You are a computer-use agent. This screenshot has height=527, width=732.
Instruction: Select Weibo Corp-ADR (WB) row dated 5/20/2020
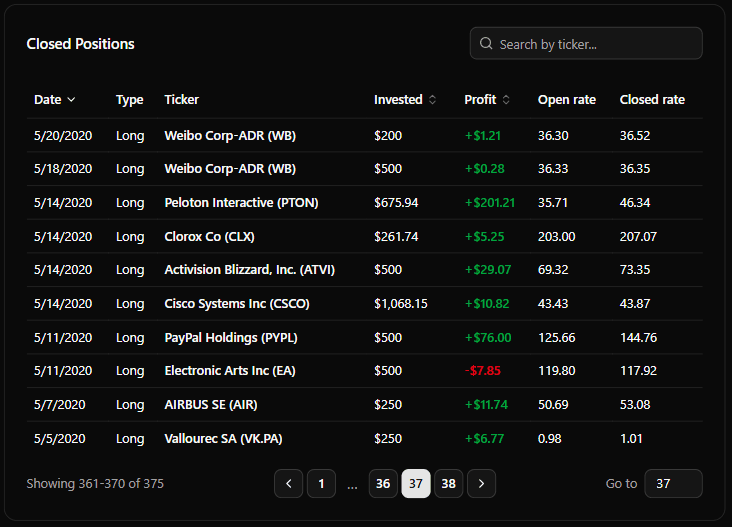(365, 135)
